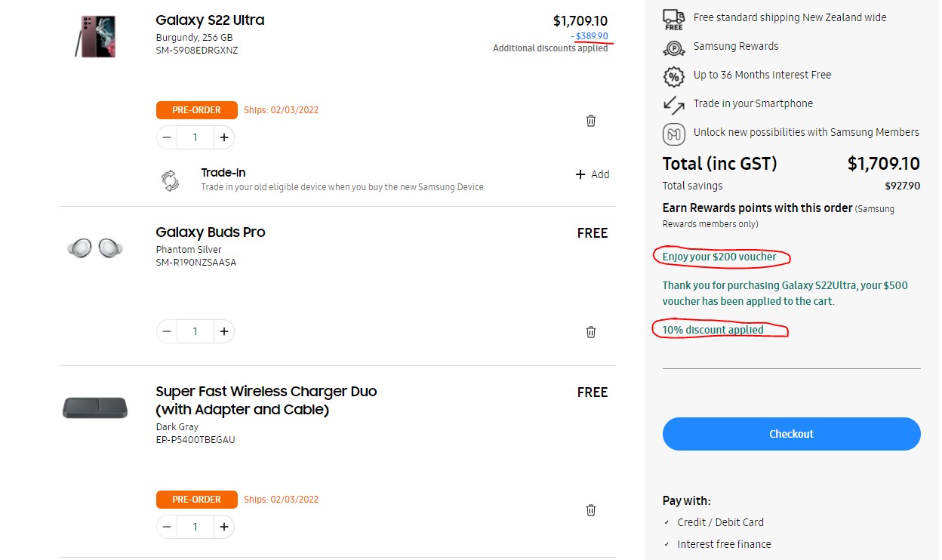Image resolution: width=942 pixels, height=560 pixels.
Task: Increase Galaxy S22 Ultra quantity
Action: (223, 137)
